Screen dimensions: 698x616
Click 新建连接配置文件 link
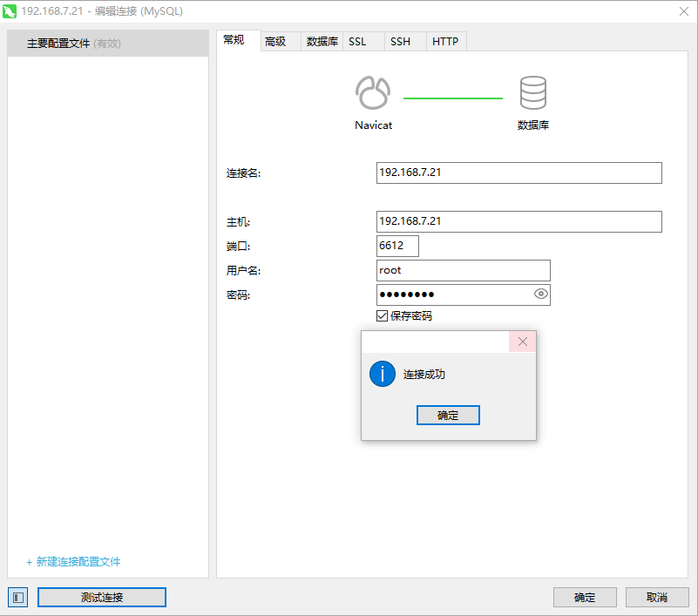coord(73,562)
